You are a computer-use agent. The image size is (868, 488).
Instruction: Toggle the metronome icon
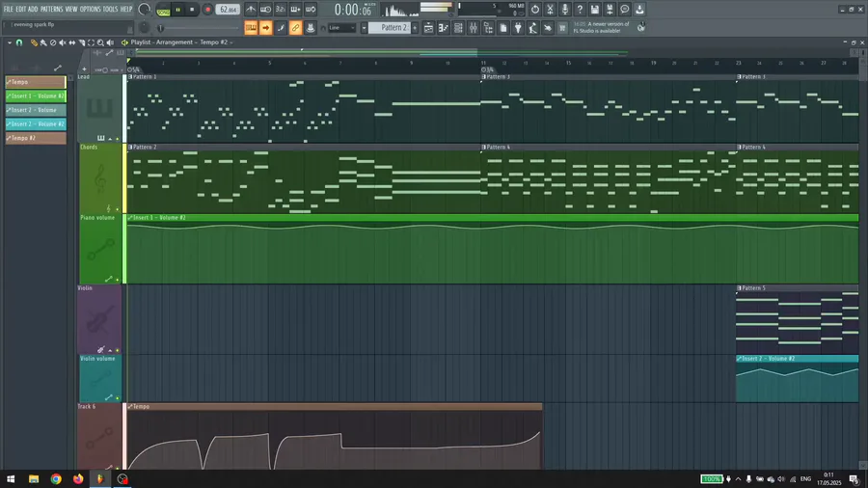(251, 10)
